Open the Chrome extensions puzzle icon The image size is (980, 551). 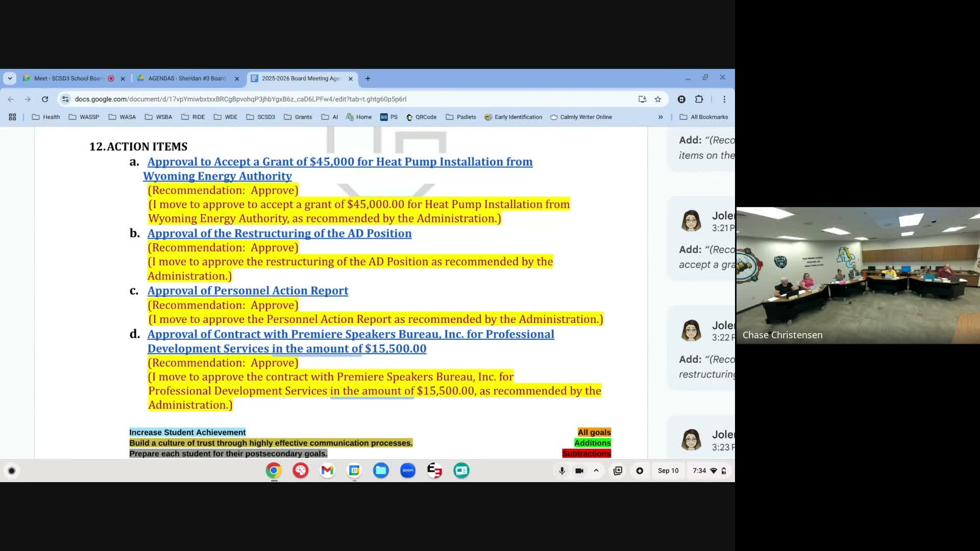pyautogui.click(x=699, y=99)
